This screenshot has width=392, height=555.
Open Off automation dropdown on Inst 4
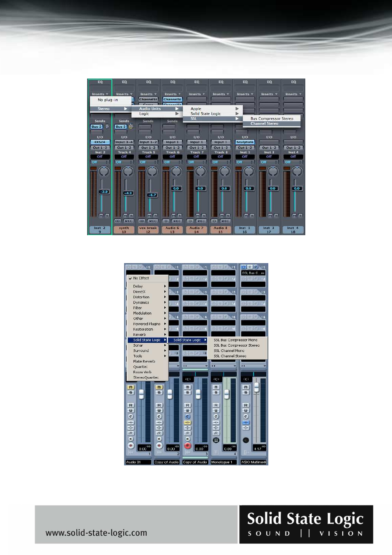click(293, 162)
